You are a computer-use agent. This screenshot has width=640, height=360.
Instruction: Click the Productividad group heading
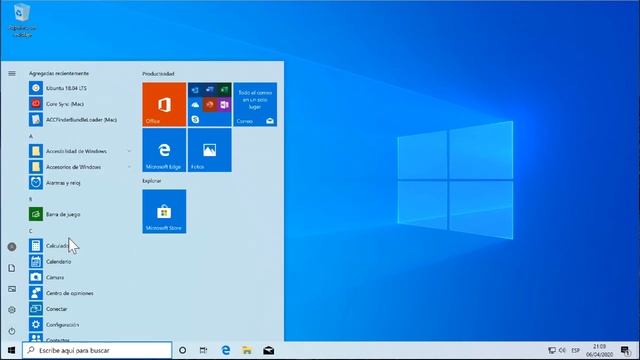(x=158, y=74)
